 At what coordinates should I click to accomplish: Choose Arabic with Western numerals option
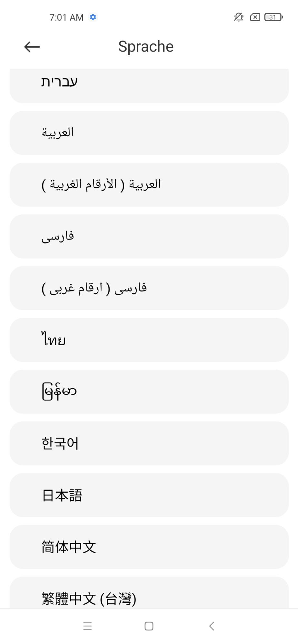(x=149, y=185)
